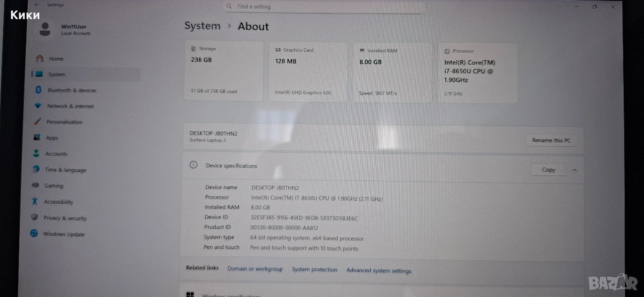
Task: Click the Device specifications info icon
Action: click(x=194, y=165)
